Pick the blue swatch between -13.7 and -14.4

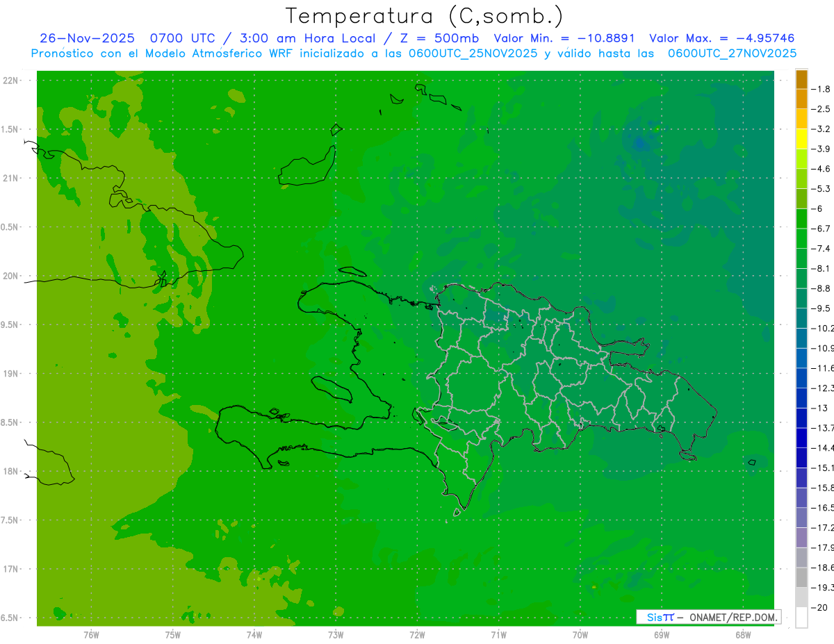pyautogui.click(x=801, y=438)
